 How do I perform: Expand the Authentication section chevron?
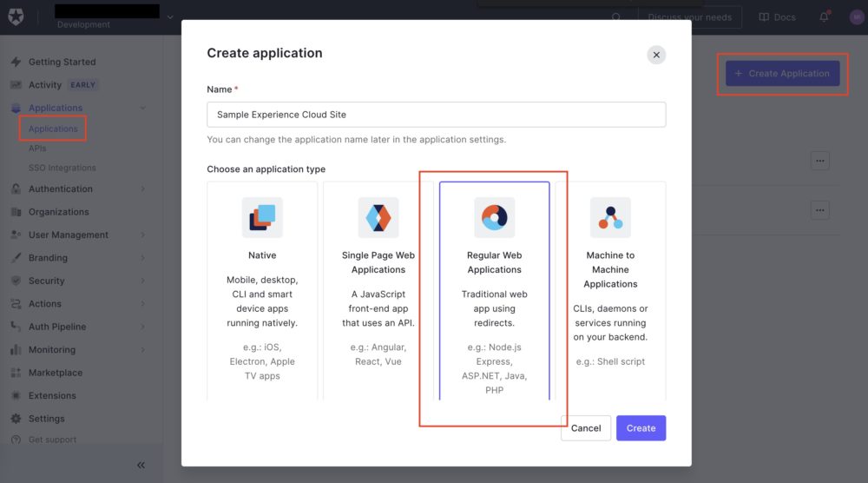tap(143, 189)
